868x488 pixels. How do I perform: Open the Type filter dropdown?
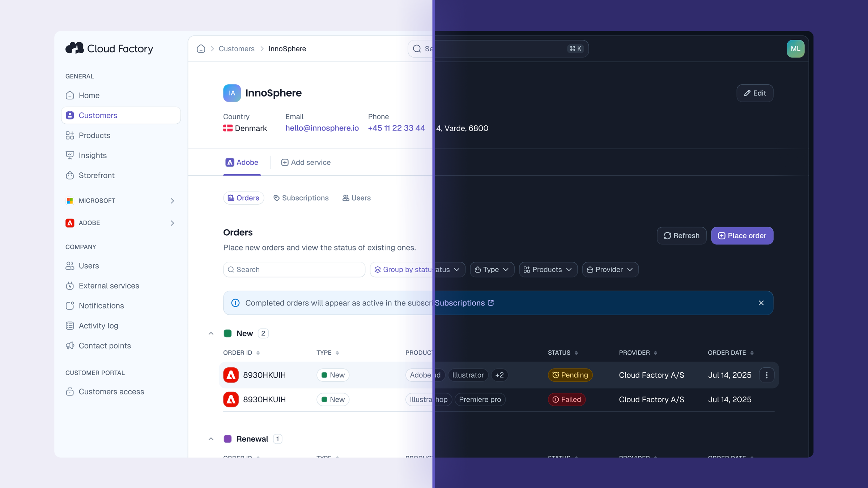pos(492,270)
